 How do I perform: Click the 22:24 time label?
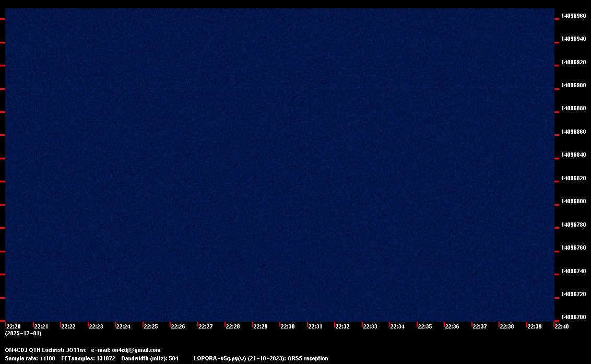tap(123, 326)
